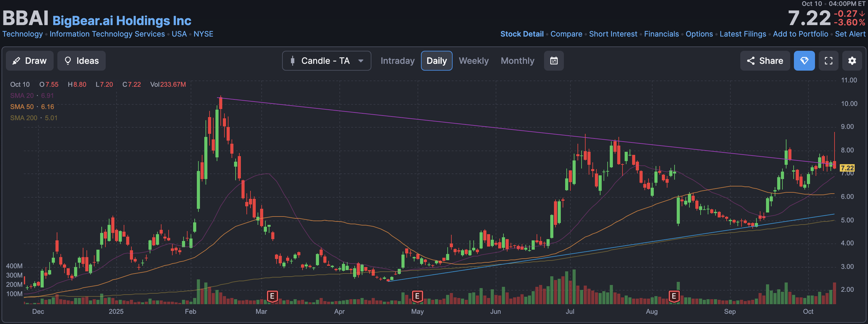This screenshot has height=324, width=868.
Task: Click the blue diamond premium icon
Action: click(x=804, y=61)
